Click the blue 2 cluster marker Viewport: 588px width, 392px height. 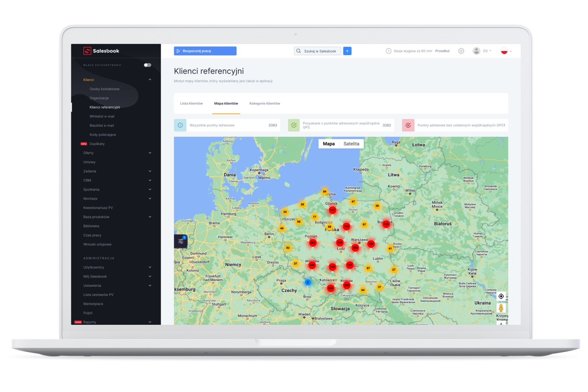pos(308,282)
